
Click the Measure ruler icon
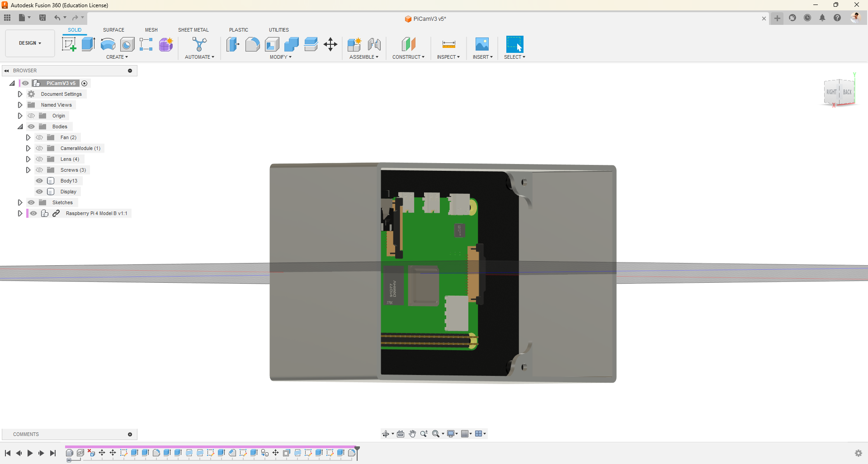tap(448, 44)
